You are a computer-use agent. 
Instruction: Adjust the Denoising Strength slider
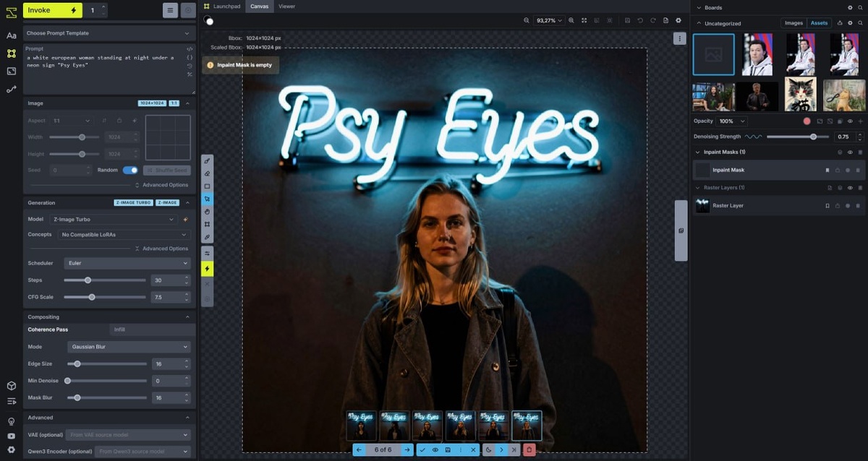[x=799, y=137]
